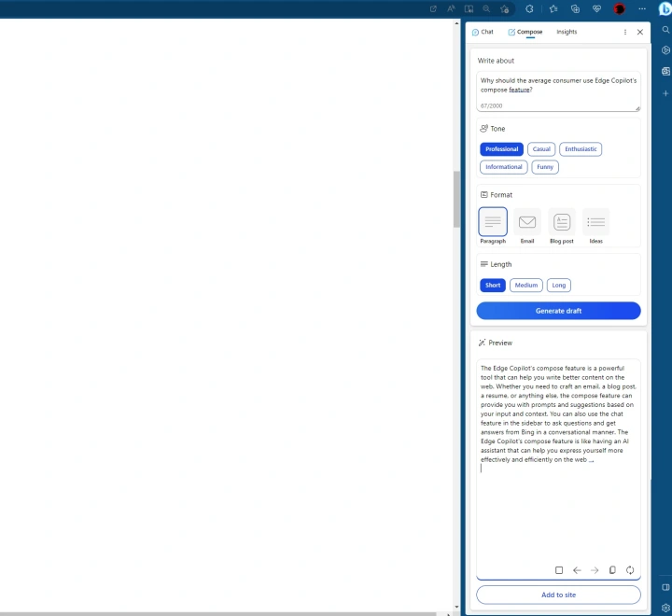Click the Generate draft button
This screenshot has height=616, width=672.
tap(558, 311)
